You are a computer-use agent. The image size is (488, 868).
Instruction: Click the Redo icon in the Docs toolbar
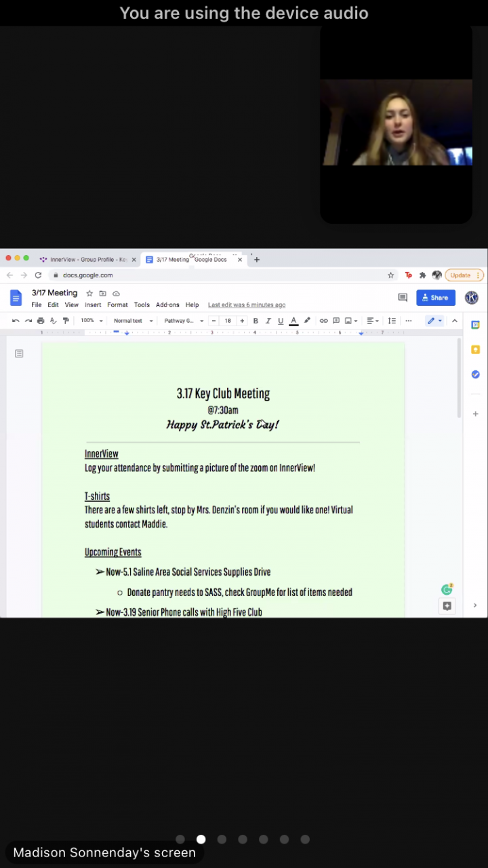(x=28, y=321)
